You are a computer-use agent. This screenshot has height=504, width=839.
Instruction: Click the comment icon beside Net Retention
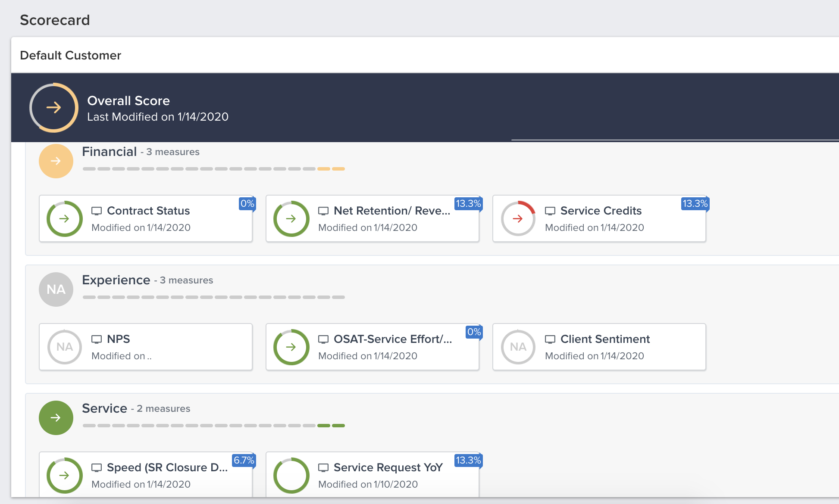point(323,211)
